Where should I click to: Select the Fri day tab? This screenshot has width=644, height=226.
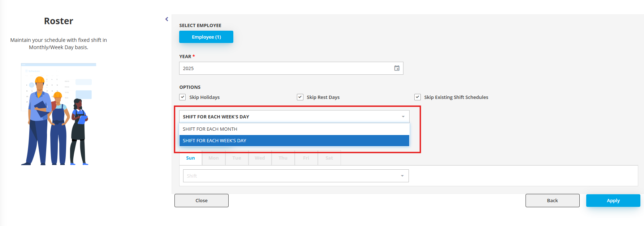click(x=306, y=158)
